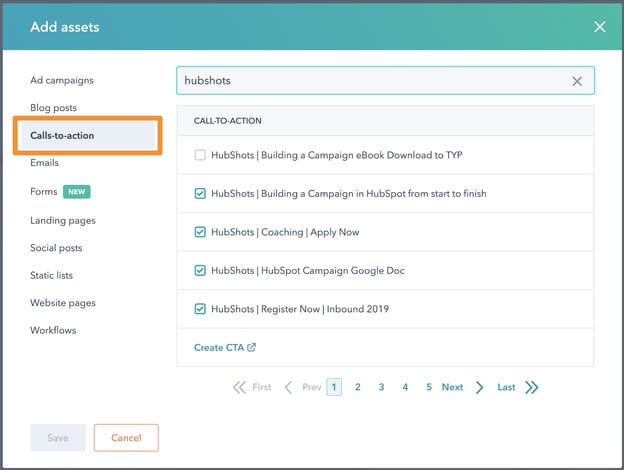Jump to last page double-chevron icon
Viewport: 624px width, 470px height.
pyautogui.click(x=531, y=387)
